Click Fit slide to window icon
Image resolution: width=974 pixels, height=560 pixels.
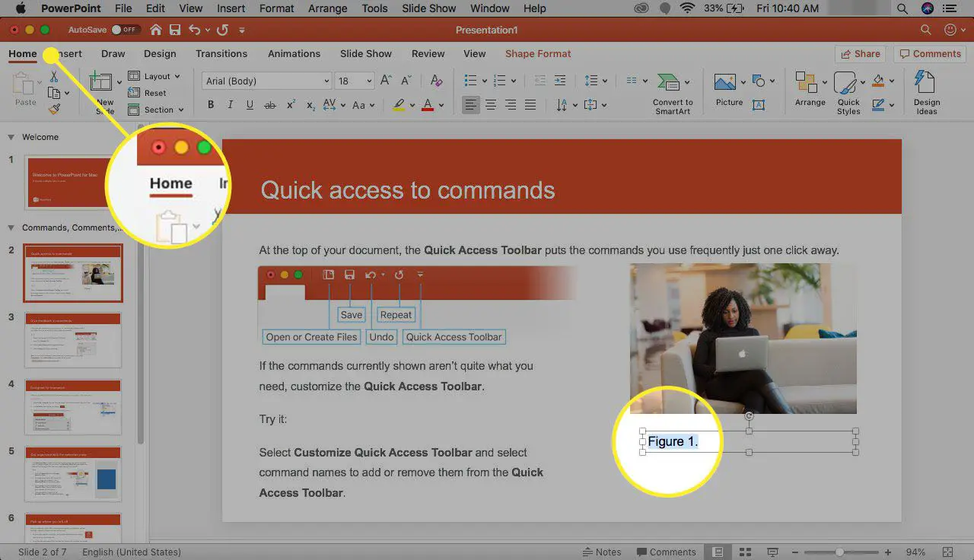coord(947,552)
